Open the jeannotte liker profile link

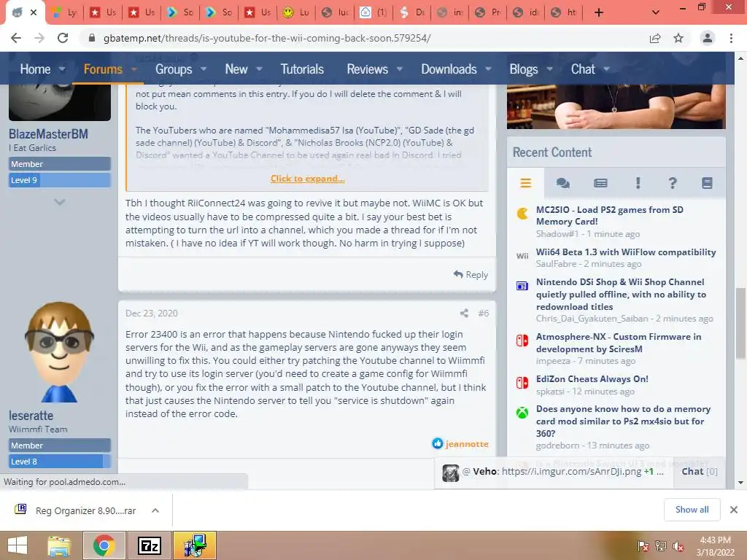tap(467, 444)
